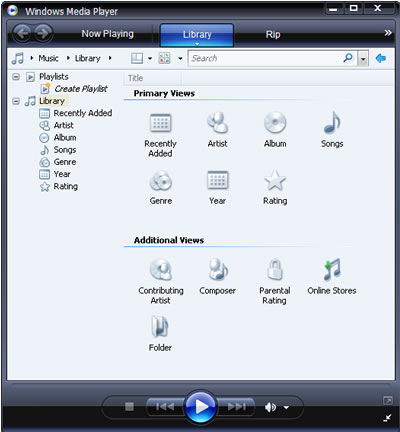Image resolution: width=400 pixels, height=432 pixels.
Task: Show more tabs with double chevron
Action: tap(388, 33)
